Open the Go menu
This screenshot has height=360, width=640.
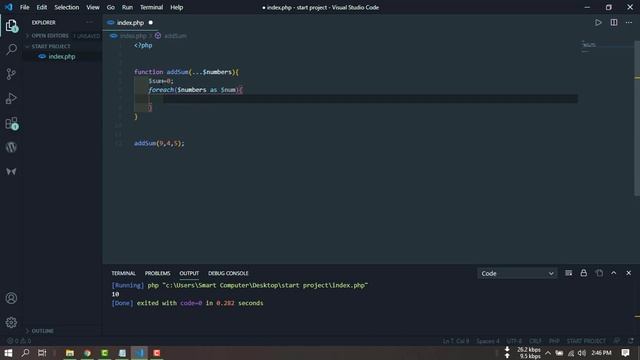pyautogui.click(x=111, y=7)
